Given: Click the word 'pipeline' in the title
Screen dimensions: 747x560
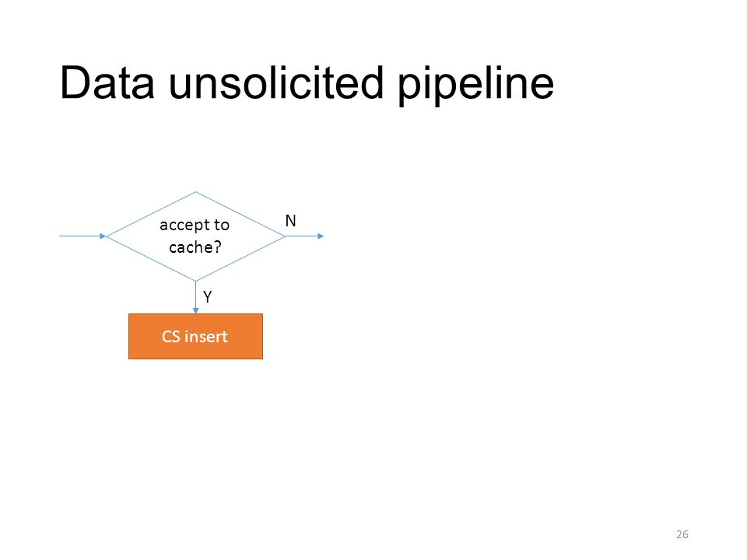Looking at the screenshot, I should (475, 85).
